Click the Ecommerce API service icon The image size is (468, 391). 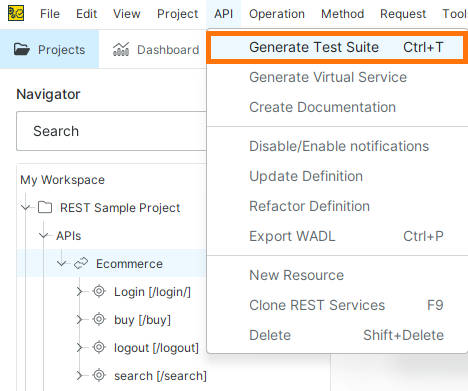tap(81, 263)
